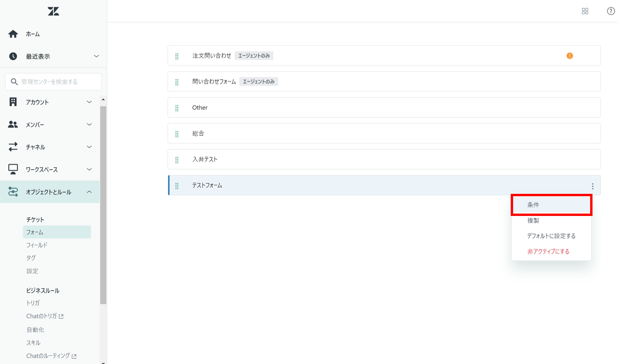This screenshot has height=364, width=632.
Task: Click the orange warning icon on 注文問い合わせ
Action: [570, 56]
